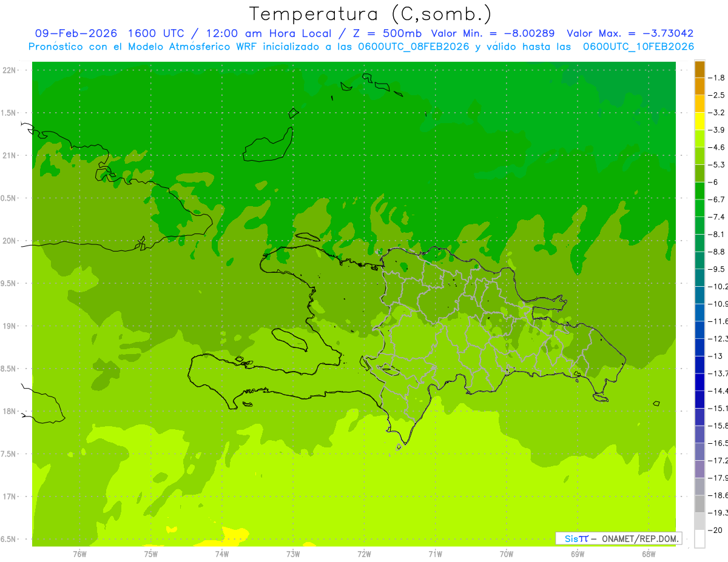The height and width of the screenshot is (562, 728).
Task: Click the legend swatch between -14.4 and -15.1
Action: pyautogui.click(x=699, y=400)
